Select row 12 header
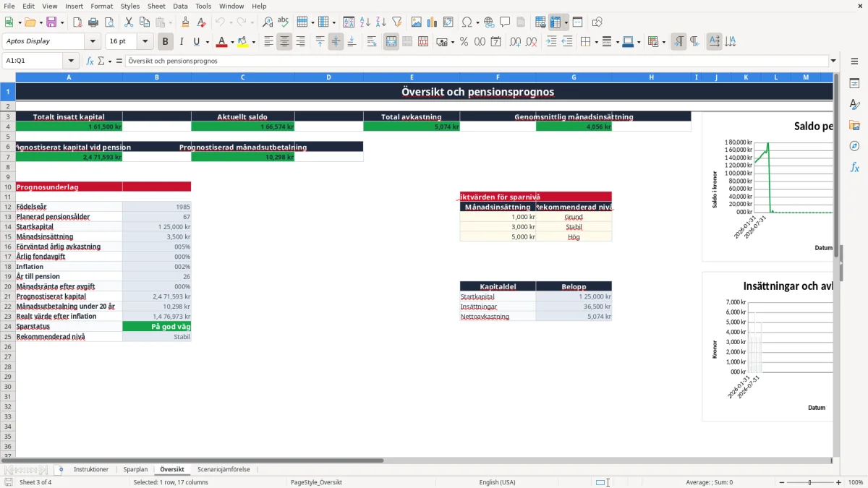 tap(8, 207)
